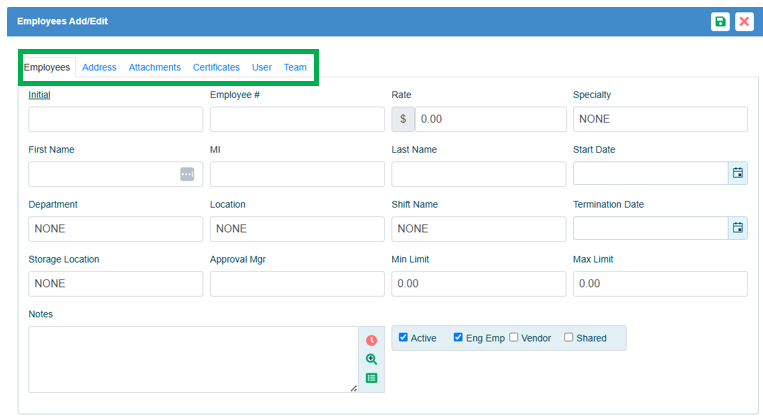The height and width of the screenshot is (420, 763).
Task: Click the ellipsis icon in First Name field
Action: 187,174
